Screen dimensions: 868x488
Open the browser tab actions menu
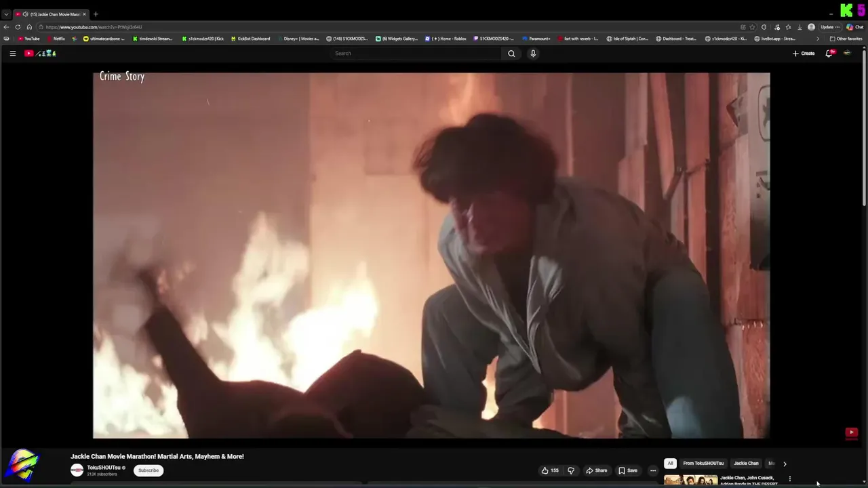click(6, 14)
